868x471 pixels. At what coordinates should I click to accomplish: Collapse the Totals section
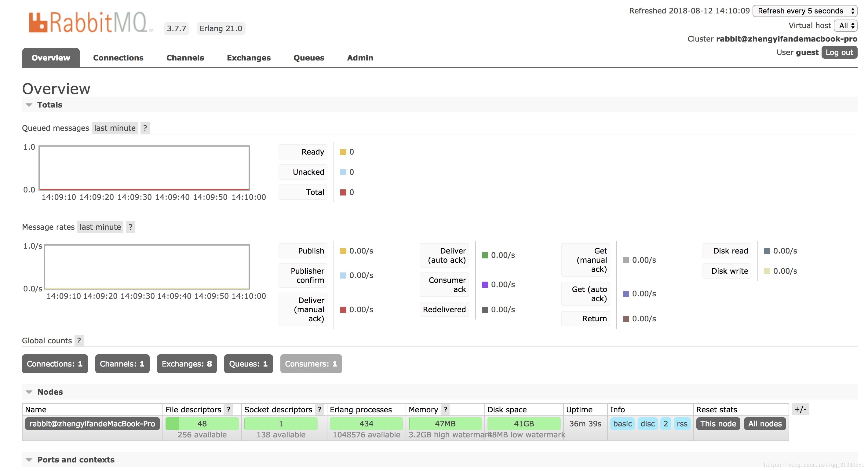click(49, 105)
